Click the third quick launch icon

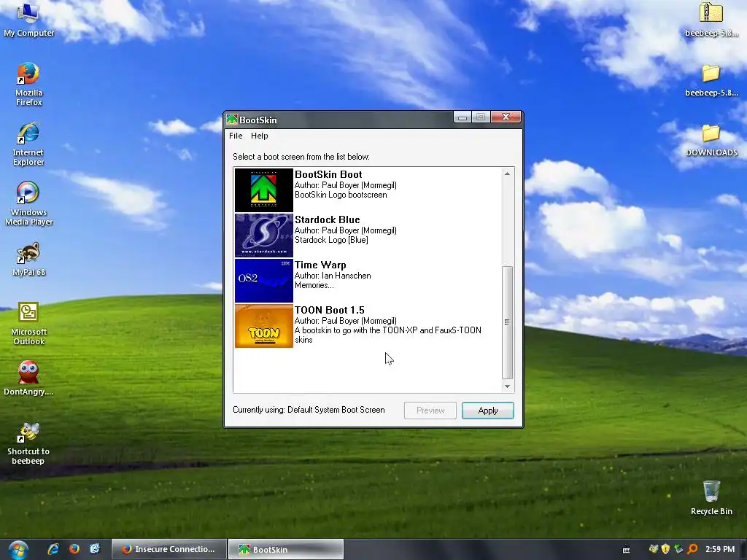click(96, 549)
